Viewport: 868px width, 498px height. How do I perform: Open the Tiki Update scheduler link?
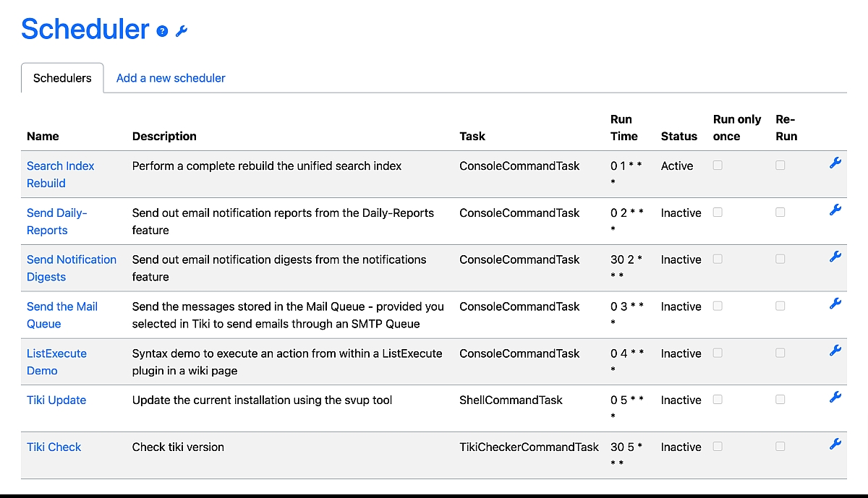(x=56, y=400)
